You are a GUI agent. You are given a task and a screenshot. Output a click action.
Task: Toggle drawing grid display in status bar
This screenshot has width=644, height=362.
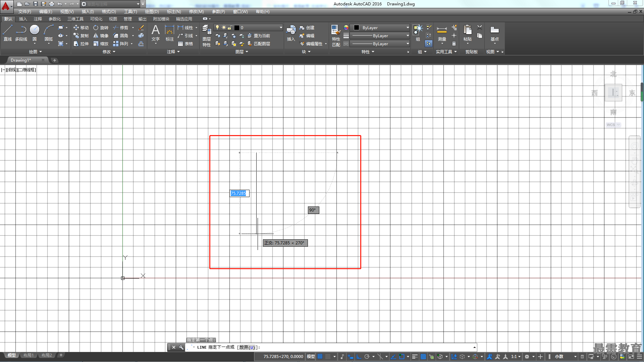[x=320, y=357]
